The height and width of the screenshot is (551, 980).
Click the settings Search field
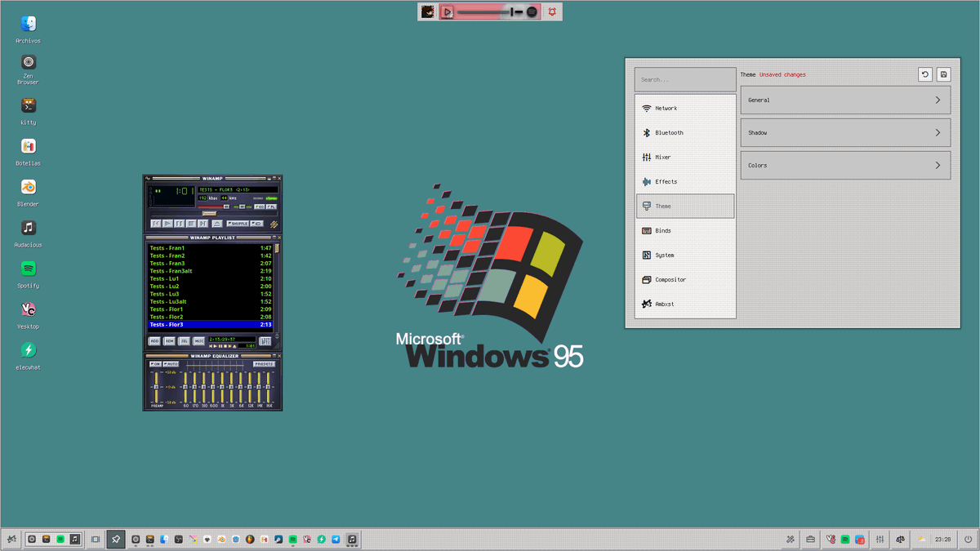pyautogui.click(x=685, y=79)
